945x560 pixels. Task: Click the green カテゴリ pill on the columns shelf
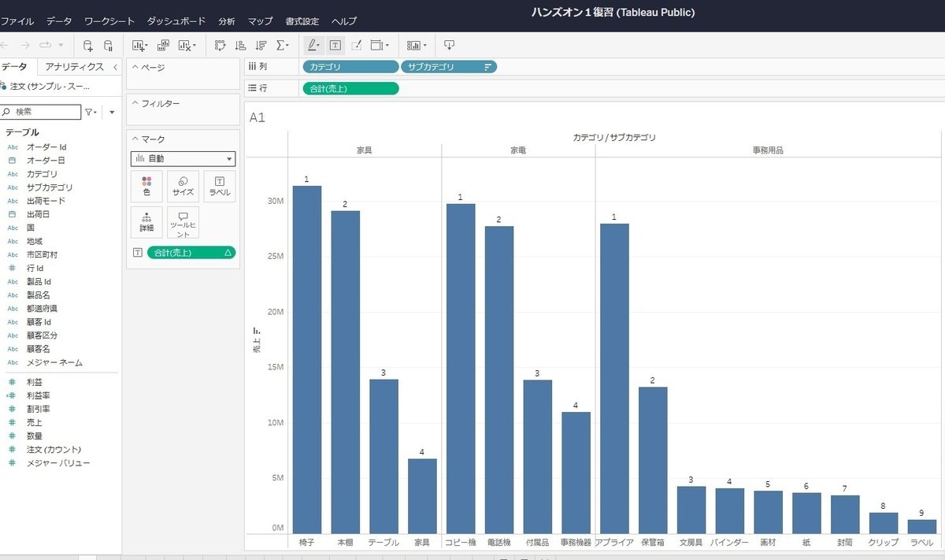tap(350, 67)
